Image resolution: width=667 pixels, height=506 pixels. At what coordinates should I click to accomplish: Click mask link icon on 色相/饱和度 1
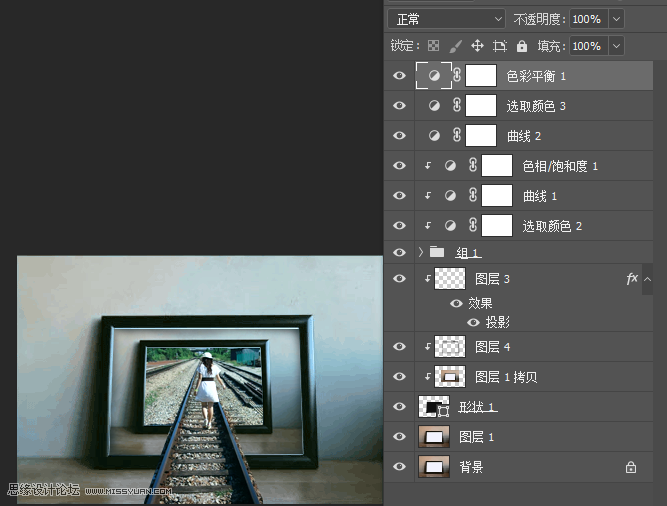tap(473, 165)
